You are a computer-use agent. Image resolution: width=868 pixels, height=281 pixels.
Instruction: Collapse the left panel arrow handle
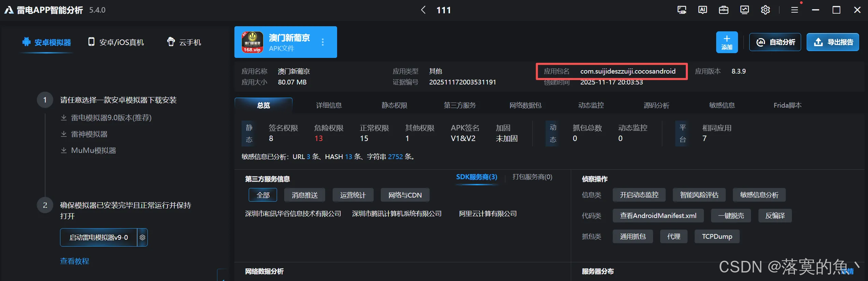pos(222,276)
